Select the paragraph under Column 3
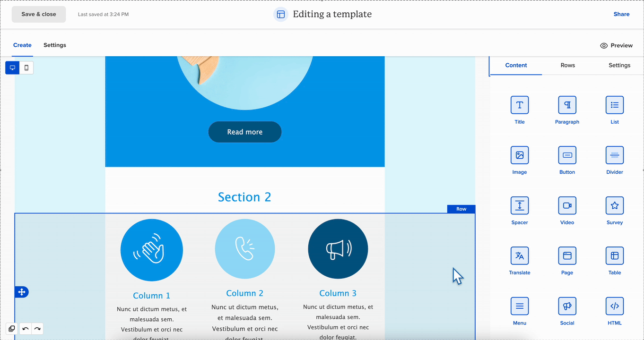The height and width of the screenshot is (340, 644). point(338,323)
